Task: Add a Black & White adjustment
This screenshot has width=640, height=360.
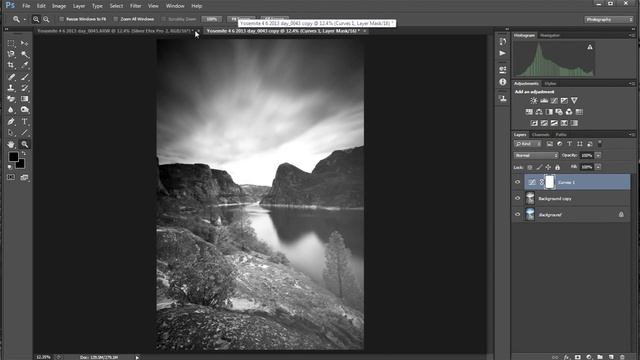Action: click(x=549, y=112)
